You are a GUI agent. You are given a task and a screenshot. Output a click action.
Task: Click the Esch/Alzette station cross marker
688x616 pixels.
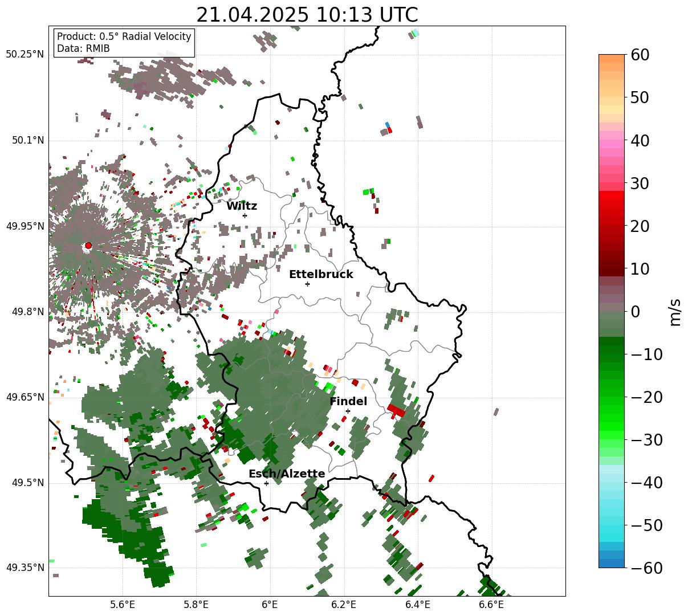266,483
